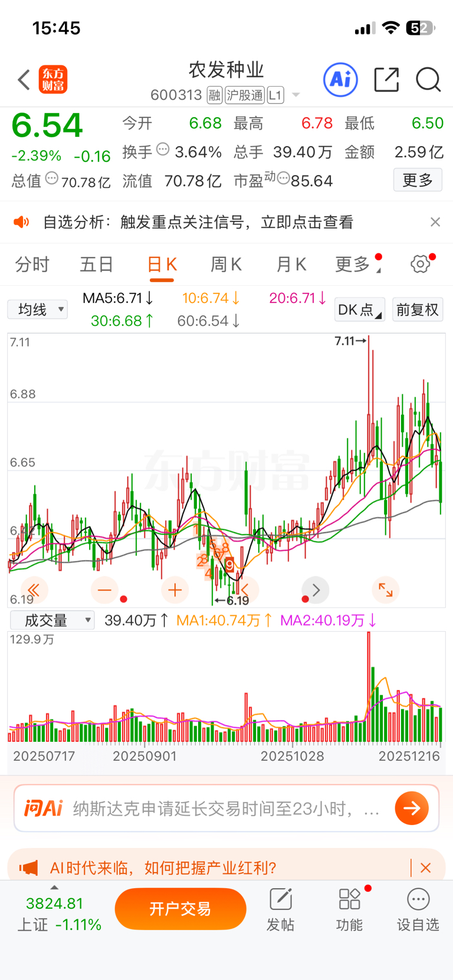Tap the orange speaker announcement icon
This screenshot has height=980, width=453.
[21, 222]
